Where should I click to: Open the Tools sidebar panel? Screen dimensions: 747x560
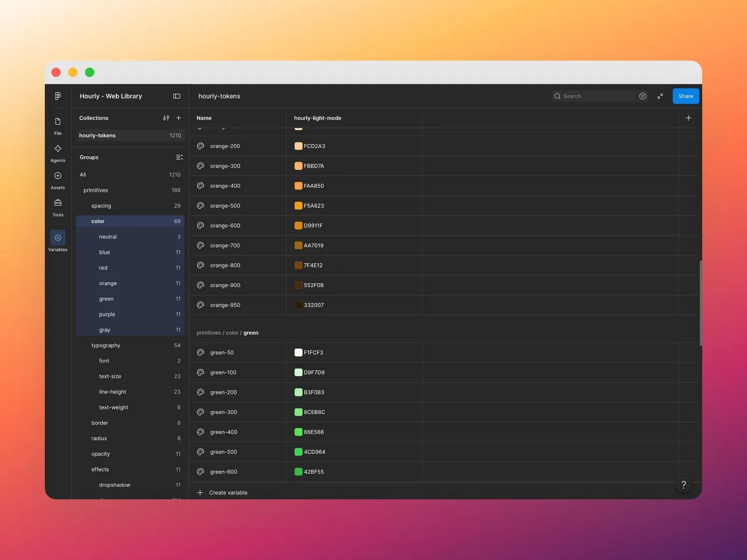tap(58, 207)
